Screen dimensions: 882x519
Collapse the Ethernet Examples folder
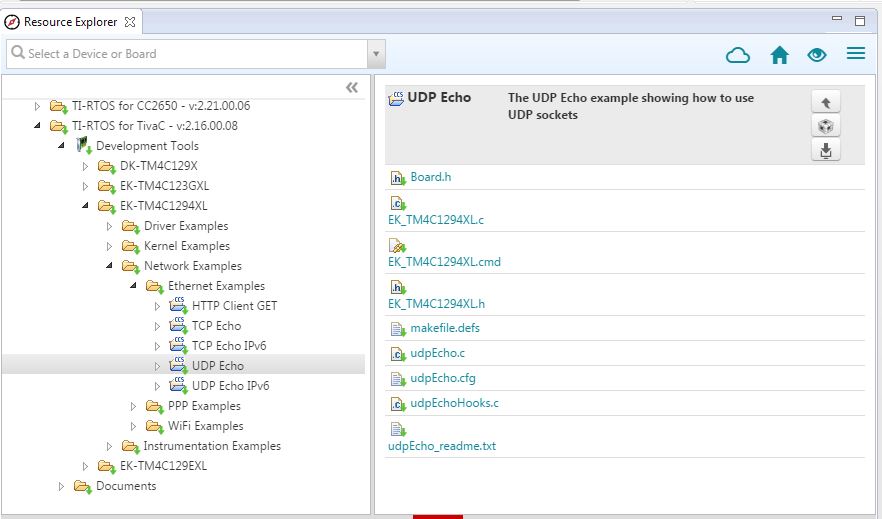(133, 286)
